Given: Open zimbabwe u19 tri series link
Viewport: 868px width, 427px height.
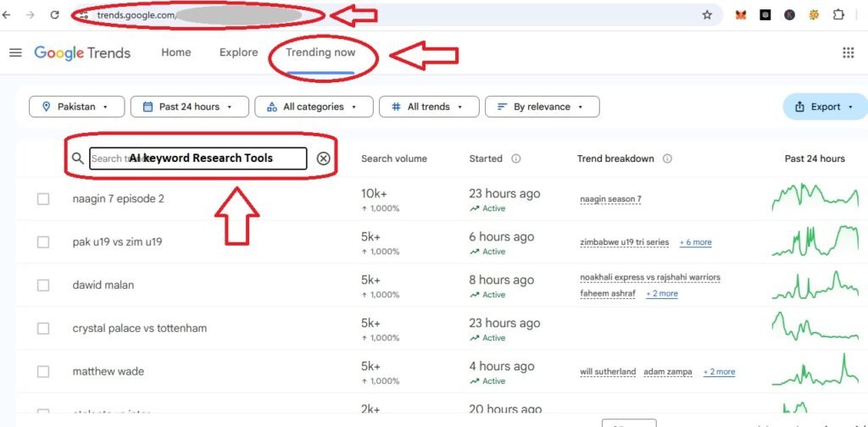Looking at the screenshot, I should (x=625, y=242).
